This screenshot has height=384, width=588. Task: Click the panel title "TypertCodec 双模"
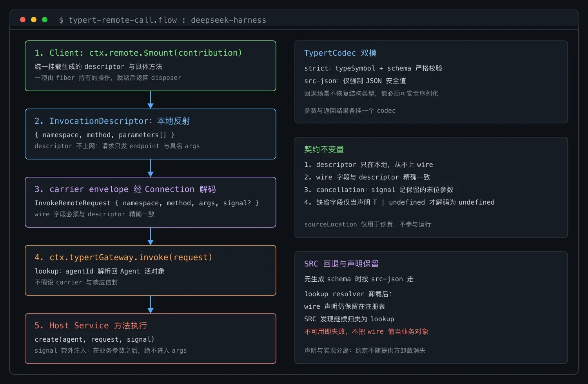point(340,53)
